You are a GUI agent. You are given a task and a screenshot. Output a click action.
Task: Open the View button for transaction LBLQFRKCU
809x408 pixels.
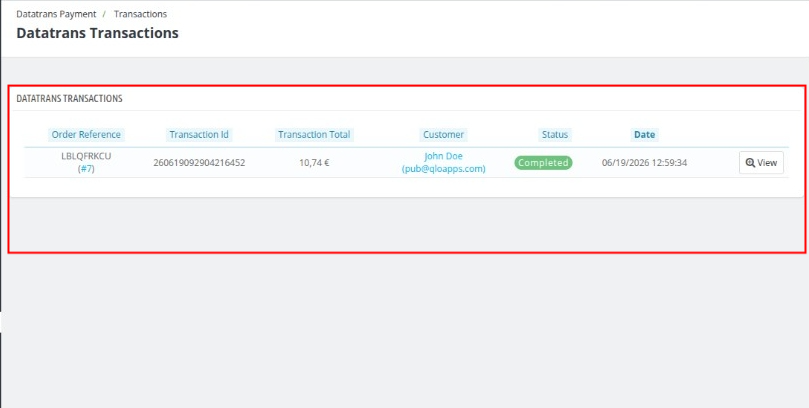[761, 162]
